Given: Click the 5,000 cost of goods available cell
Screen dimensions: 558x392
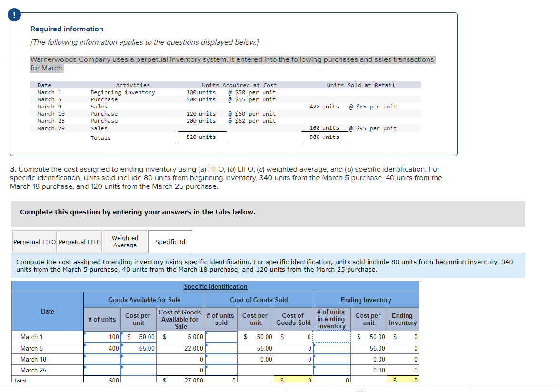Looking at the screenshot, I should click(x=181, y=337).
